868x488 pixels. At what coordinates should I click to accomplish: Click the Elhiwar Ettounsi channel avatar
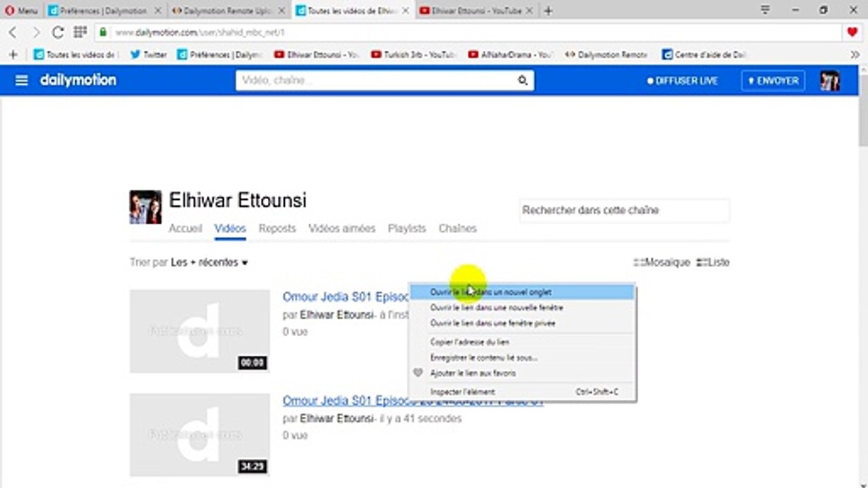(146, 207)
